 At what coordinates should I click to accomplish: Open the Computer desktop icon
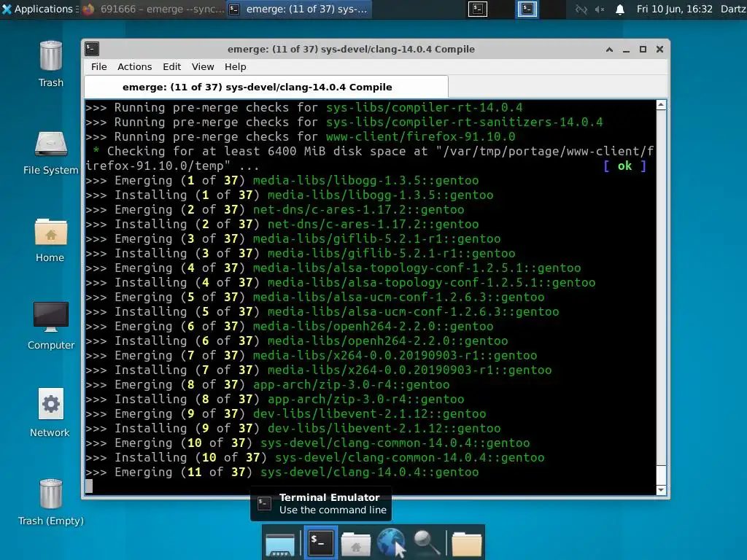click(50, 326)
